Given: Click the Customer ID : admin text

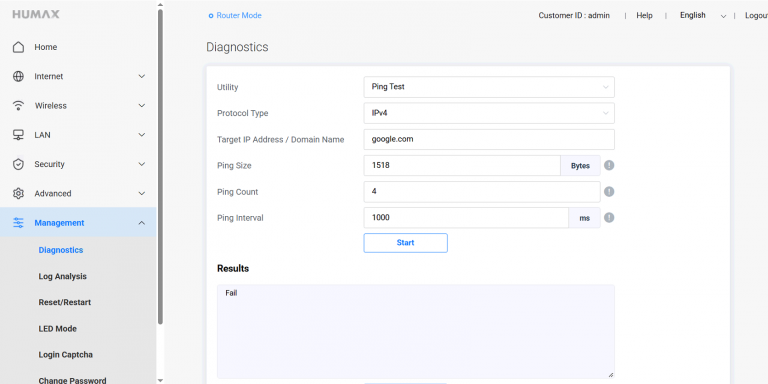Looking at the screenshot, I should pos(574,16).
